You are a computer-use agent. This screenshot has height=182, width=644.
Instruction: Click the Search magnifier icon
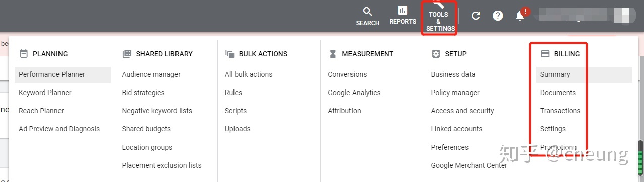coord(368,11)
